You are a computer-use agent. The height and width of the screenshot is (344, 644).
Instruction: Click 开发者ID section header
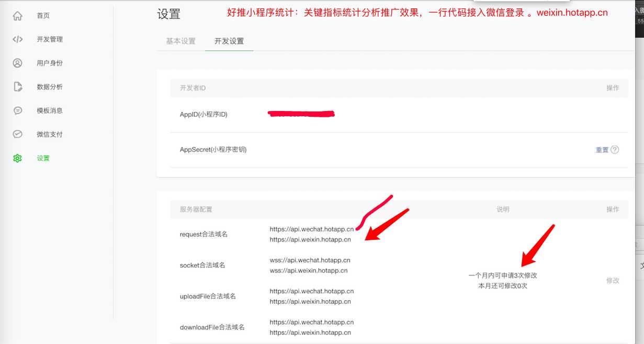coord(193,88)
